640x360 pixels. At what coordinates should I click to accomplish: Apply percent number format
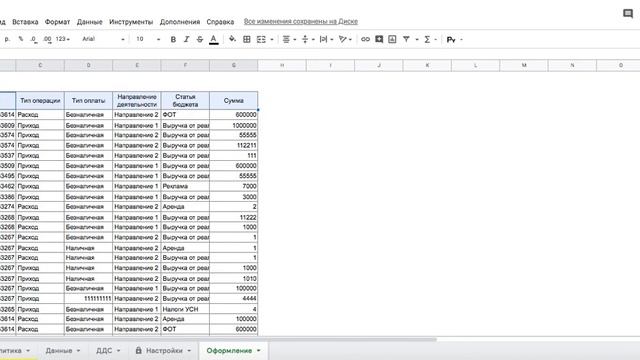pos(21,39)
